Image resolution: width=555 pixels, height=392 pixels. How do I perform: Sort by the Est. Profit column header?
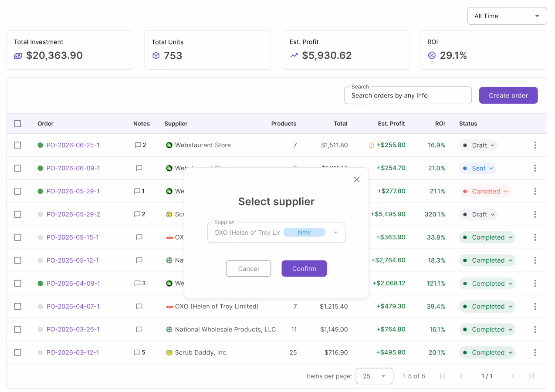point(391,124)
